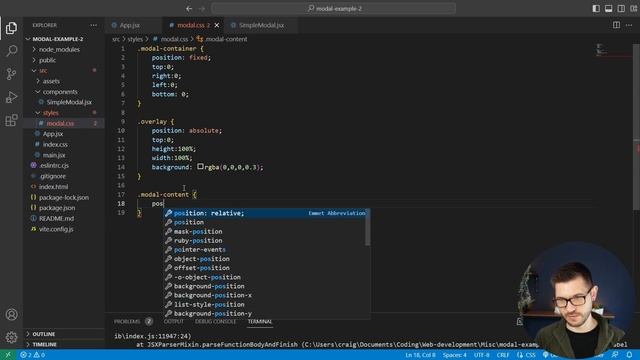Open package.json in the file tree
Image resolution: width=640 pixels, height=360 pixels.
[x=63, y=208]
